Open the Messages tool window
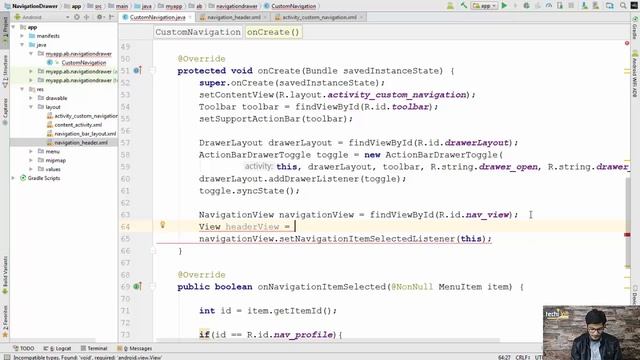Viewport: 640px width, 360px height. [134, 348]
